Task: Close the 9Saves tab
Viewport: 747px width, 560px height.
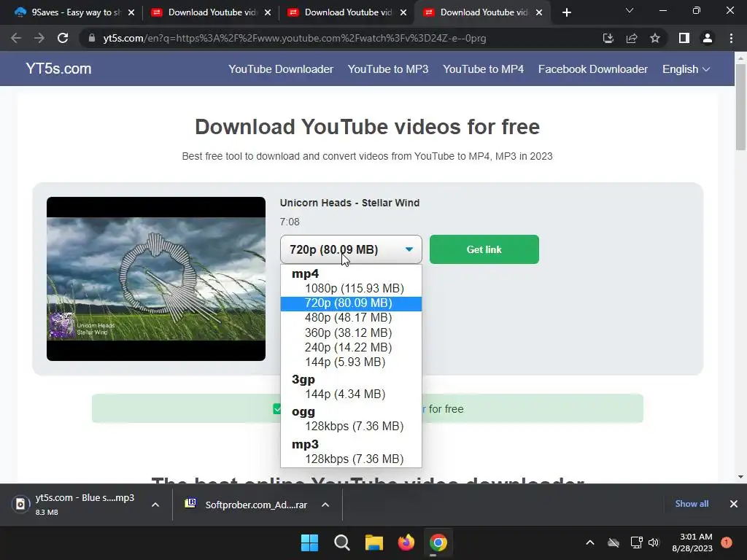Action: tap(131, 12)
